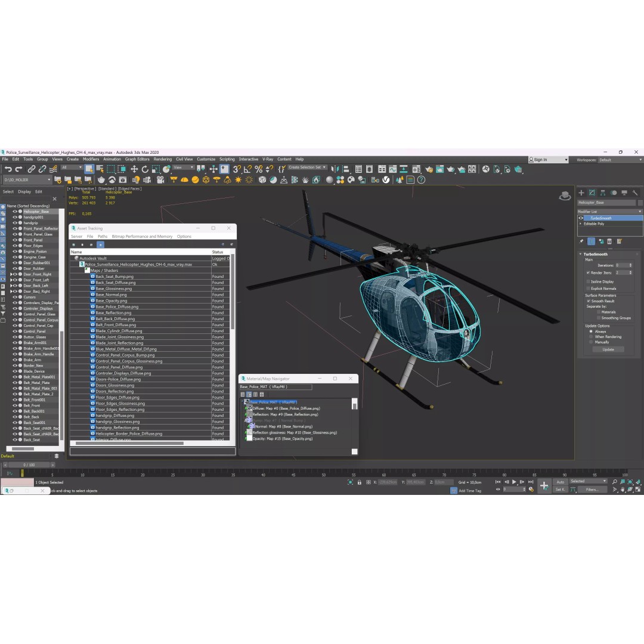Activate the Select Object tool

point(89,169)
